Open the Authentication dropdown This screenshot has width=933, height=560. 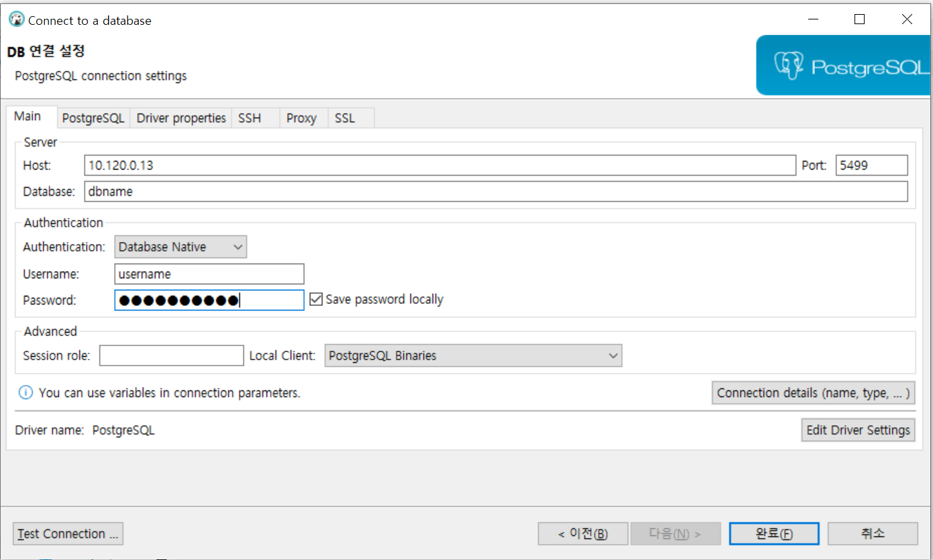180,247
